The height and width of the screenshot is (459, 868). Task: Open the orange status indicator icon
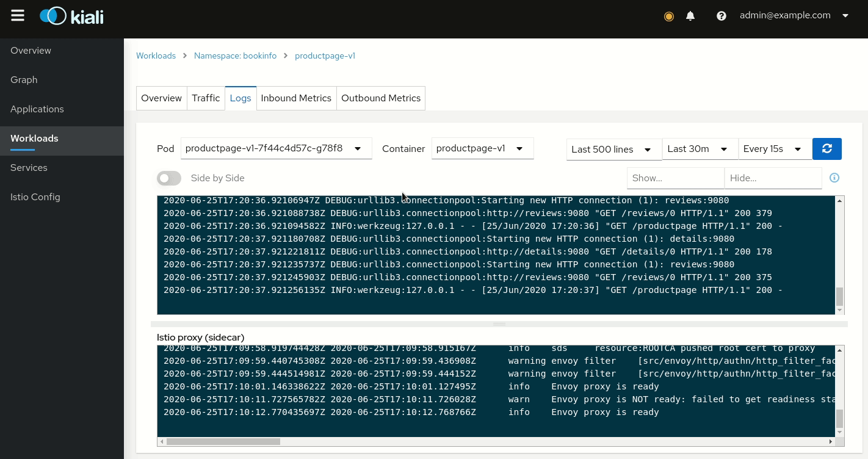coord(669,16)
